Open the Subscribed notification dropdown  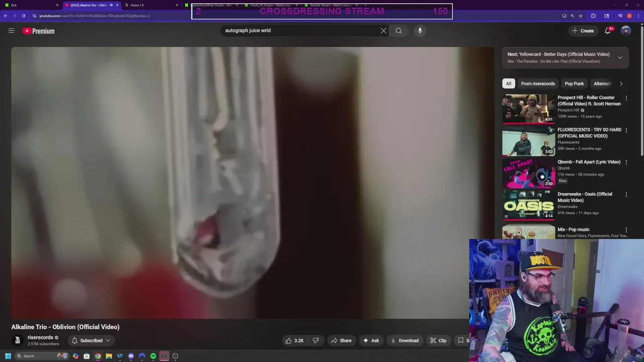pyautogui.click(x=91, y=340)
